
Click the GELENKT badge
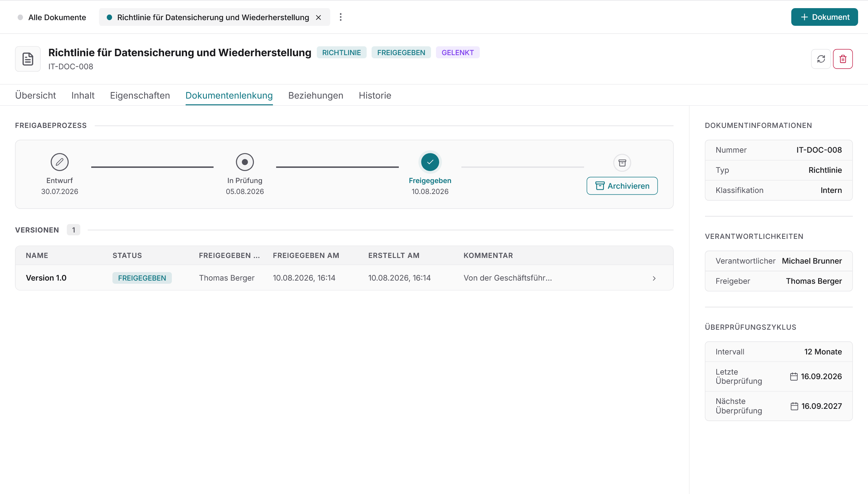458,53
